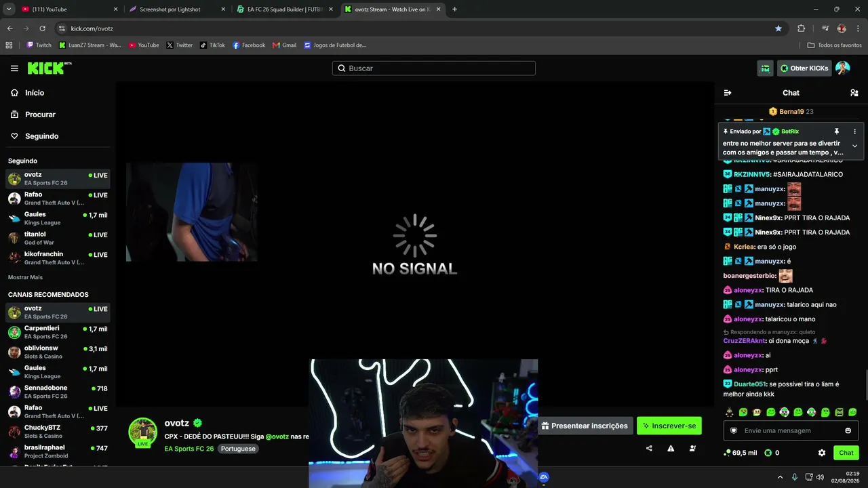
Task: Open the emoji picker in message box
Action: coord(848,430)
